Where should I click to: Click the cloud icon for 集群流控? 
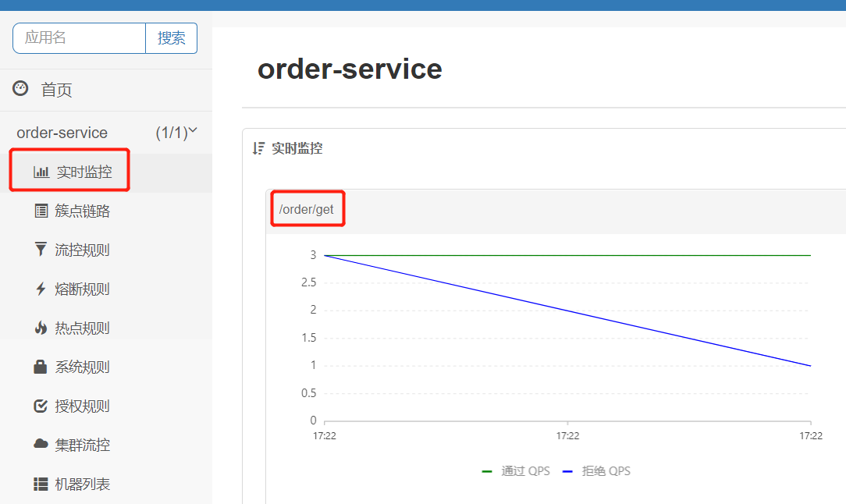tap(41, 444)
